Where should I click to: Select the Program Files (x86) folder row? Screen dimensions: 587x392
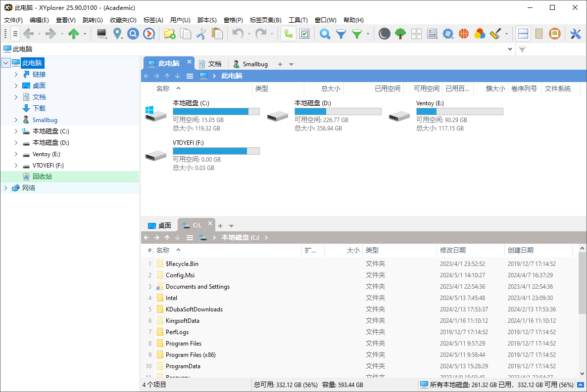point(359,354)
